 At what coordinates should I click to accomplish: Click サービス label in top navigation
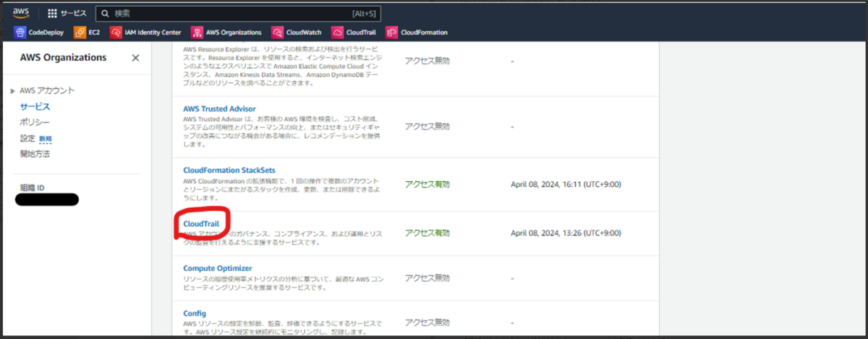73,14
